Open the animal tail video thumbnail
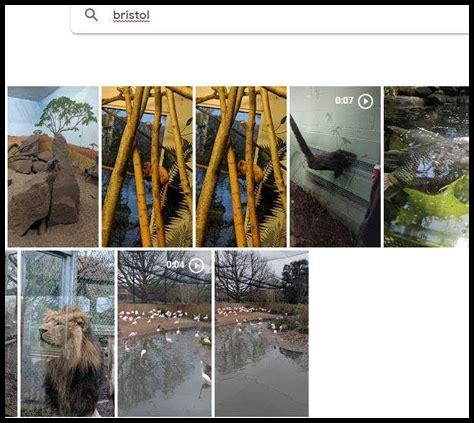Image resolution: width=474 pixels, height=423 pixels. (335, 167)
